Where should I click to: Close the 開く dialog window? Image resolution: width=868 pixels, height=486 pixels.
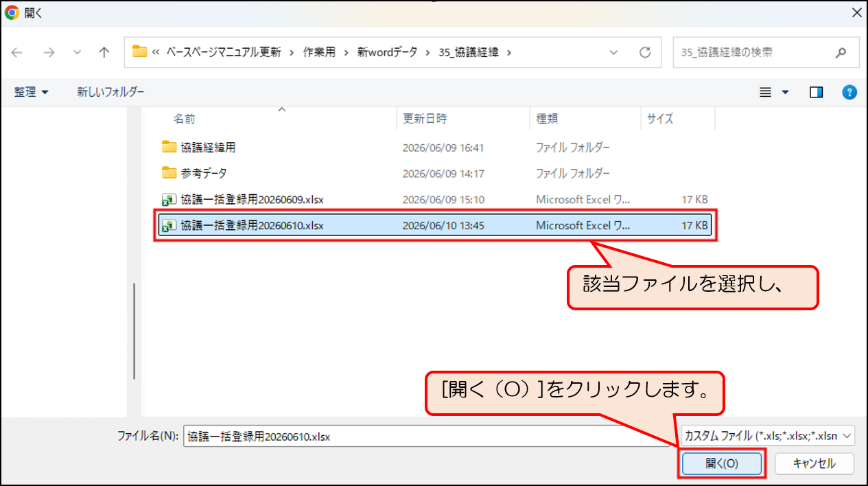pos(855,13)
